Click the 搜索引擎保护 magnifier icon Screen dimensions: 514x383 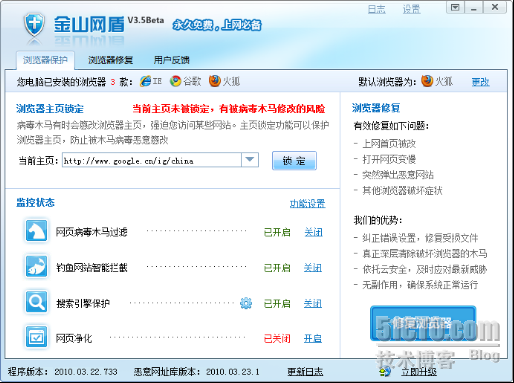click(36, 302)
